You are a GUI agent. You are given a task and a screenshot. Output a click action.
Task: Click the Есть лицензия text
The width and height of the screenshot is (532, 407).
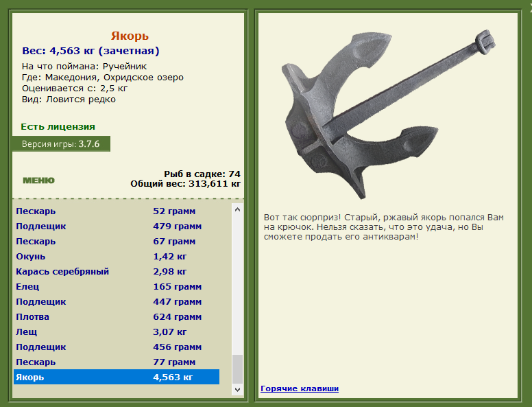[58, 127]
